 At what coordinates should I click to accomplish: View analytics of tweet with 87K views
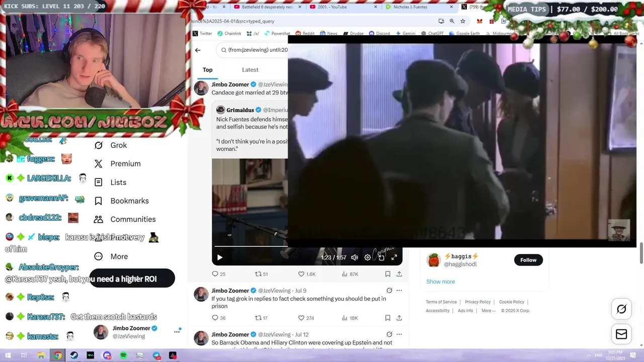pyautogui.click(x=350, y=274)
